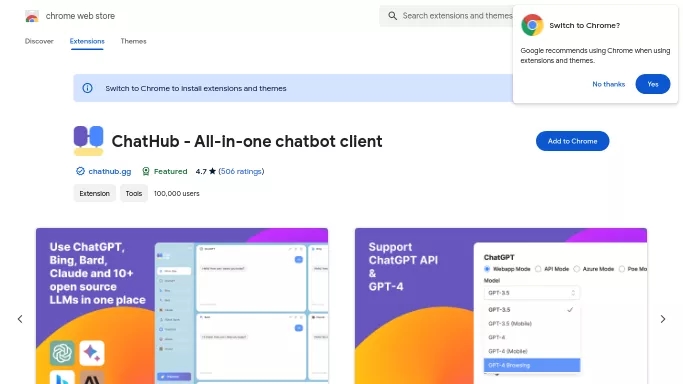This screenshot has width=683, height=384.
Task: Open the Themes tab
Action: pos(133,41)
